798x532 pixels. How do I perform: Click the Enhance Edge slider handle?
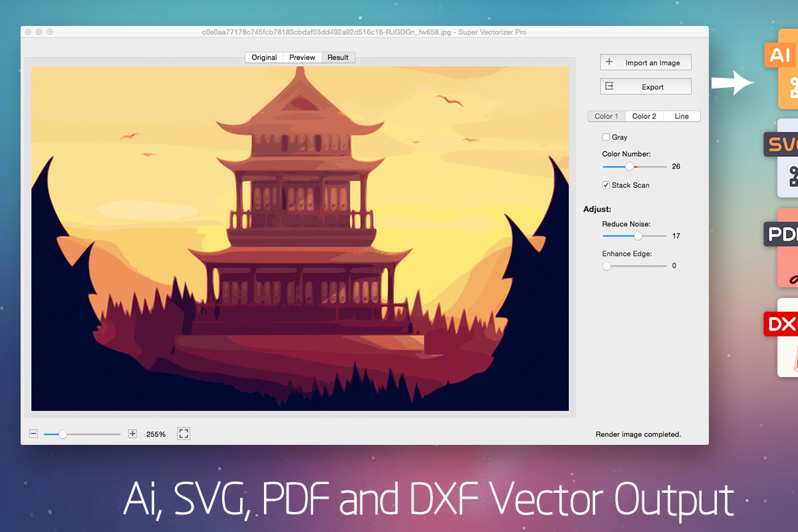(606, 266)
